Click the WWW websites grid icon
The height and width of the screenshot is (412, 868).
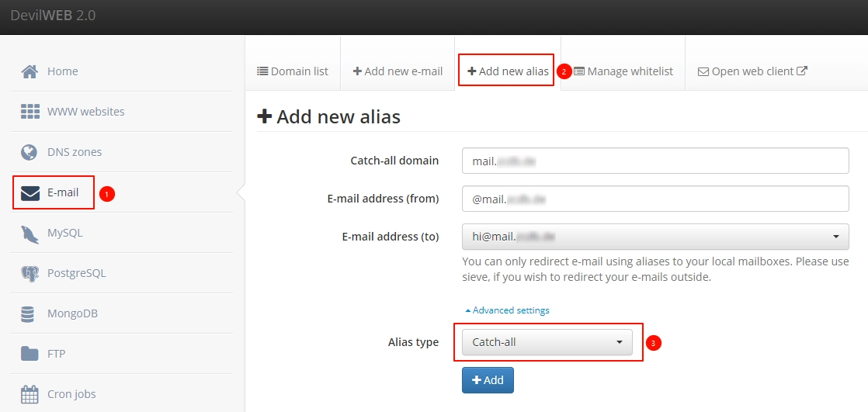tap(30, 112)
